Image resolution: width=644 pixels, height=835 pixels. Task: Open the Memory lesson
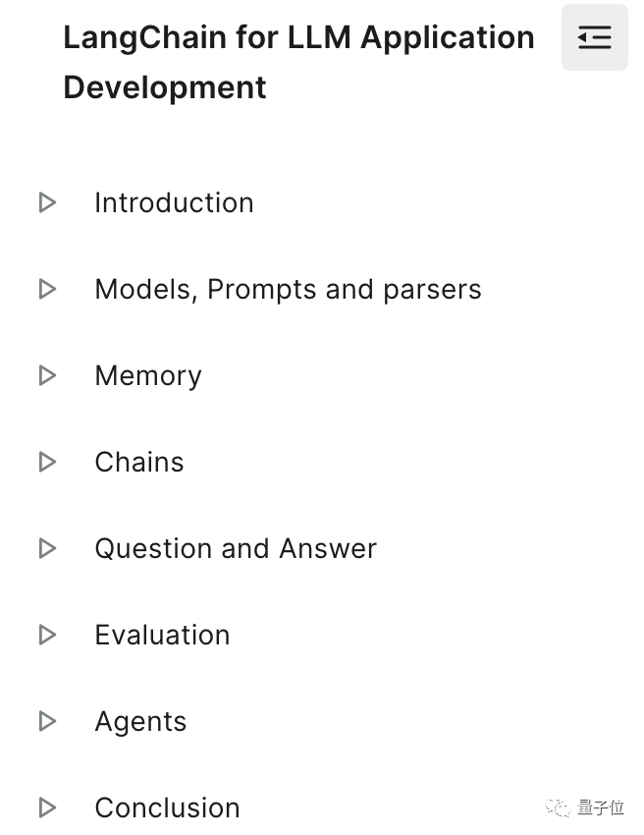click(148, 375)
